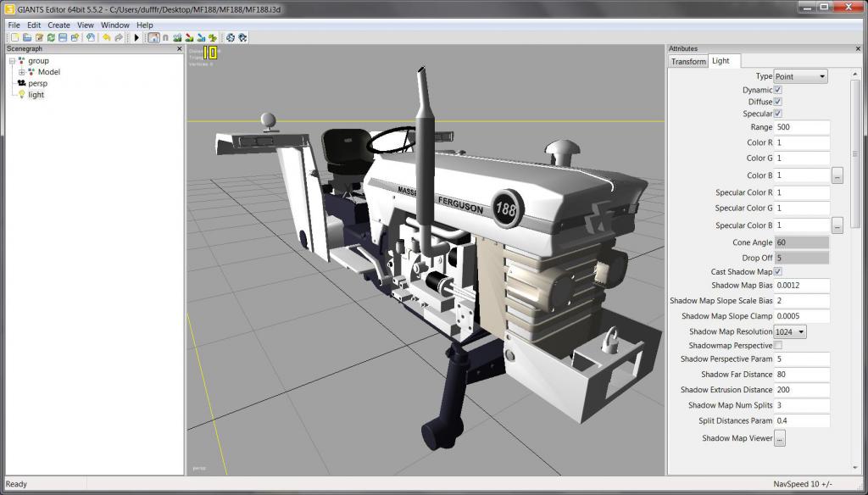Viewport: 868px width, 495px height.
Task: Collapse the group node in Scenegraph
Action: coord(12,61)
